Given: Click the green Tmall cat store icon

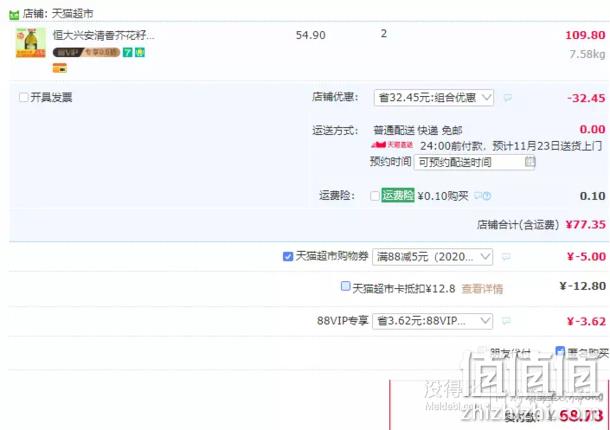Looking at the screenshot, I should pos(14,15).
